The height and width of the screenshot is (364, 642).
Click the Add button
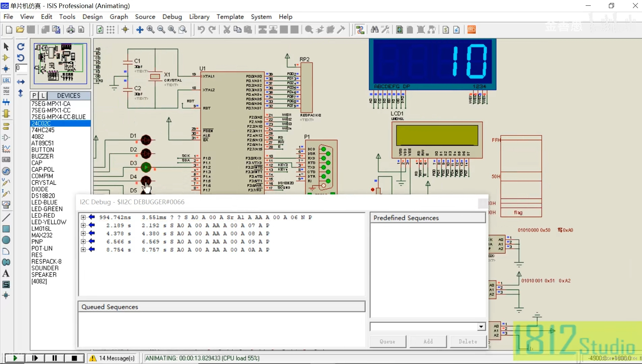(428, 341)
